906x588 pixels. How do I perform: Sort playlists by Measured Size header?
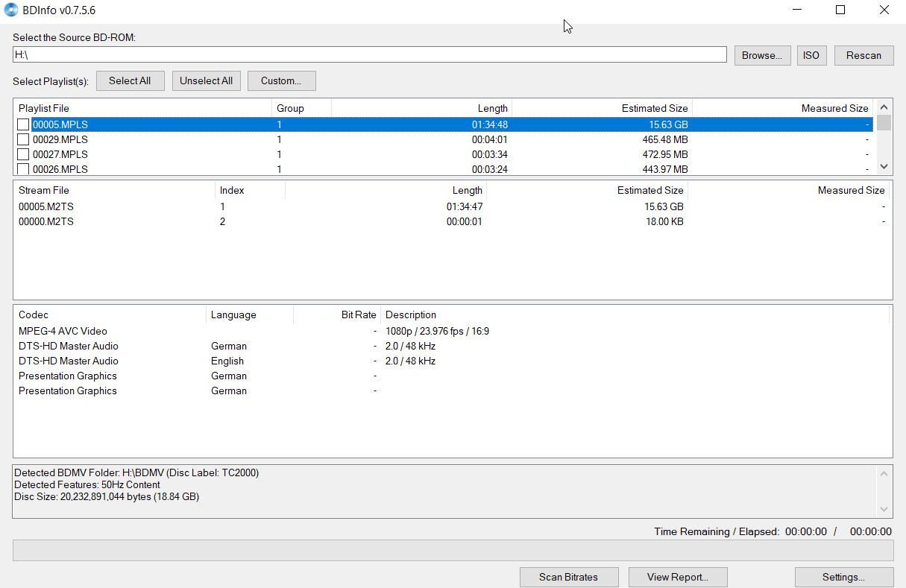pyautogui.click(x=782, y=108)
